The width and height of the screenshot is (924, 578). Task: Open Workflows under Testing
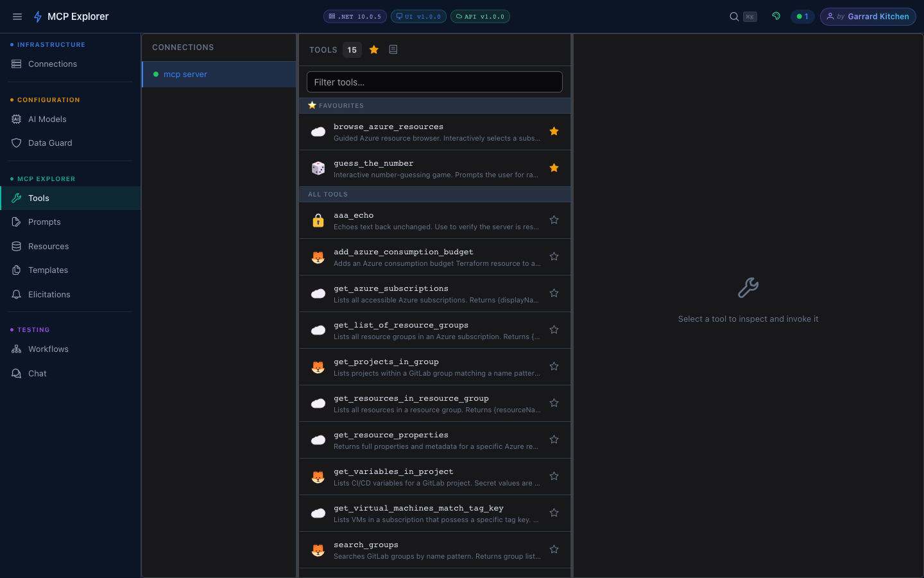click(48, 349)
